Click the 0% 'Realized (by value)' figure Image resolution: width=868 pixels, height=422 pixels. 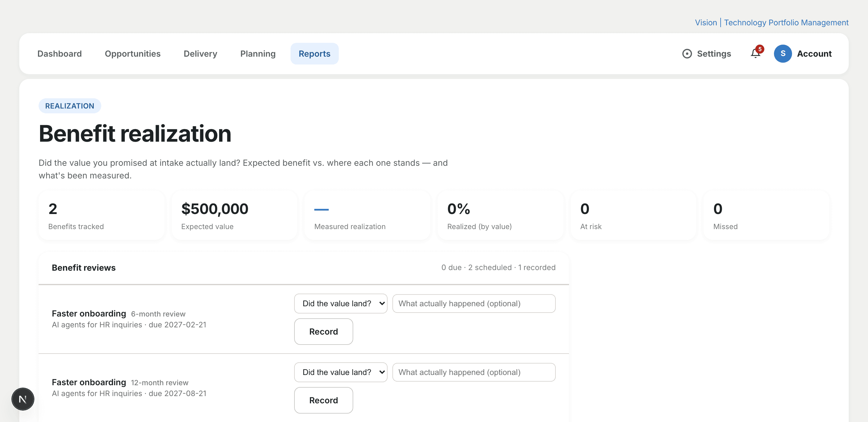pos(459,209)
